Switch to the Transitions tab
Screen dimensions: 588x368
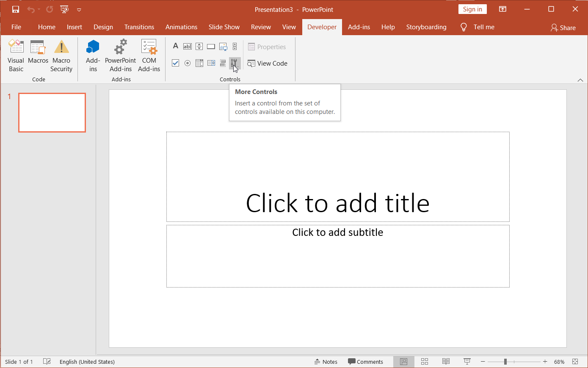coord(139,27)
